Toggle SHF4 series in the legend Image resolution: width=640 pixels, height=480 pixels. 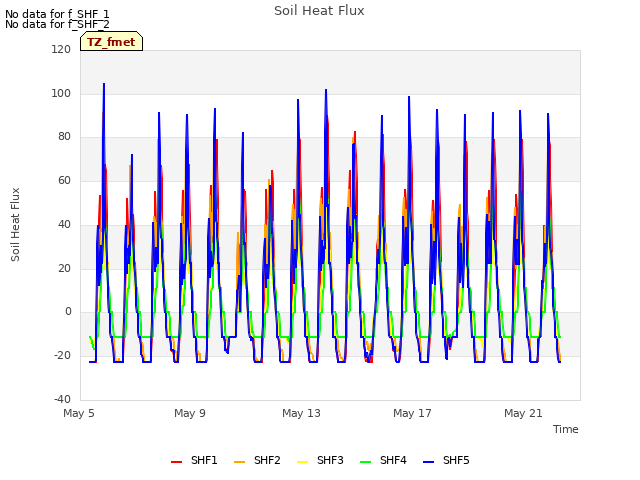point(383,460)
